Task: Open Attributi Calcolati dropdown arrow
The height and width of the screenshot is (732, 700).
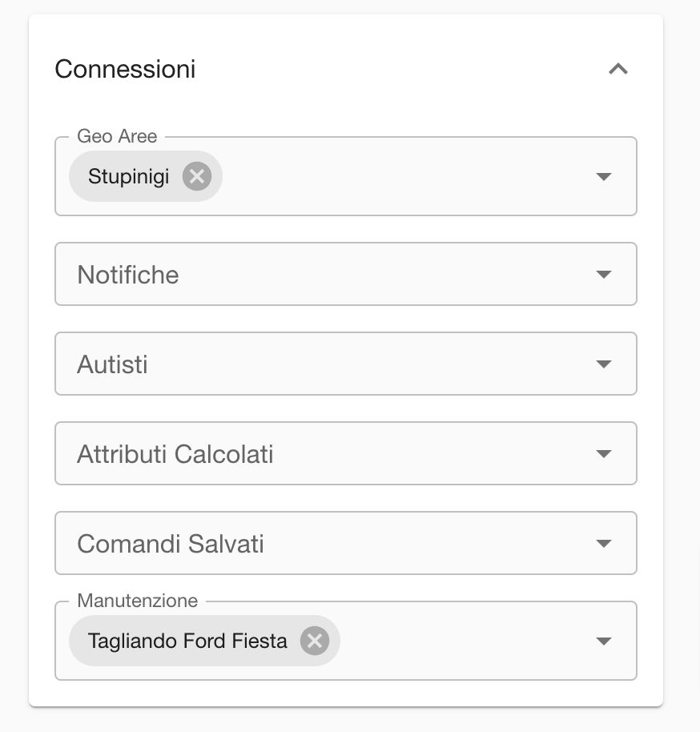Action: 604,454
